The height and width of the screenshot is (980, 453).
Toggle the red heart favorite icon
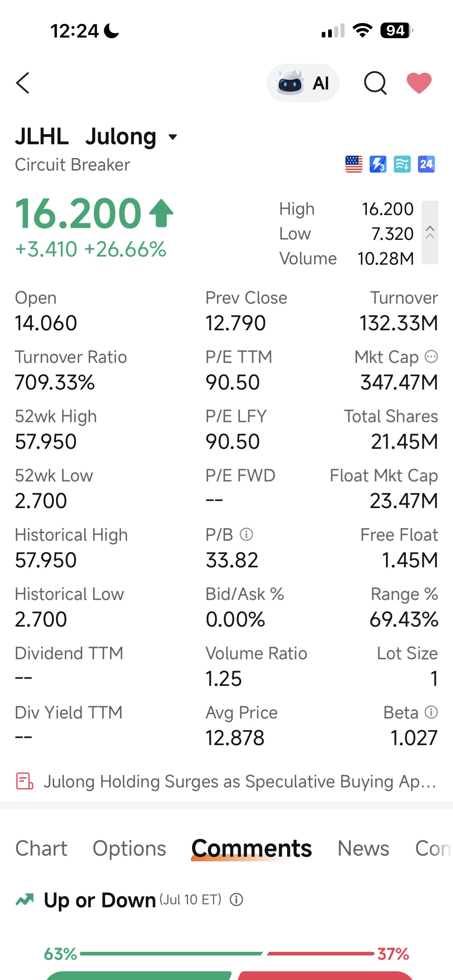point(419,83)
